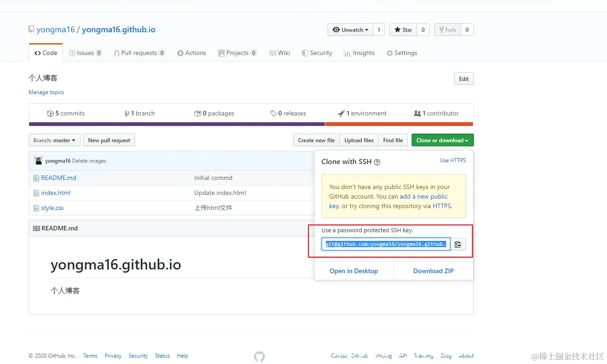The width and height of the screenshot is (607, 364).
Task: Open Terms link in footer
Action: (90, 356)
